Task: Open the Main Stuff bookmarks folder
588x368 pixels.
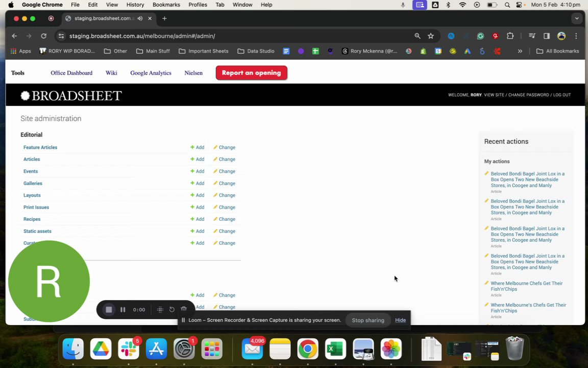Action: click(x=153, y=51)
